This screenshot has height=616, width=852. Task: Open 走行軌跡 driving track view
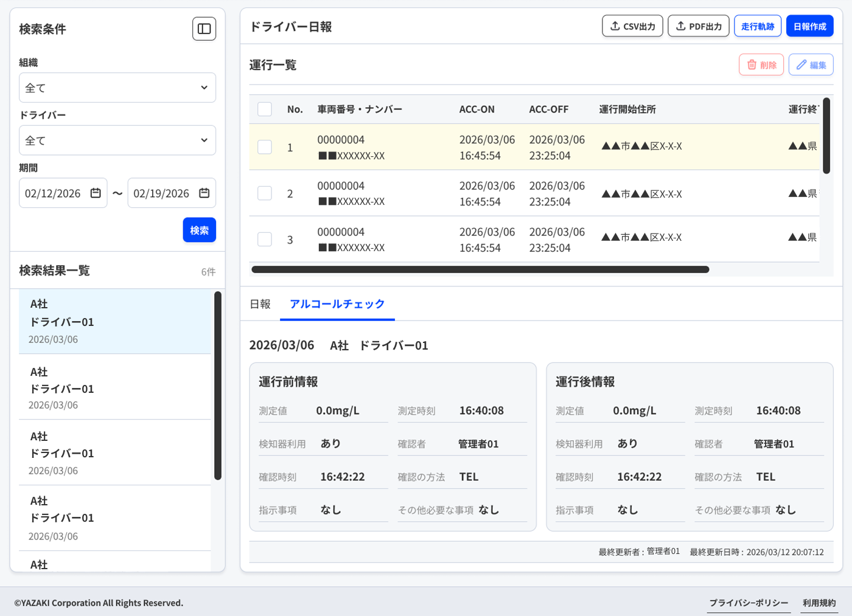point(758,26)
